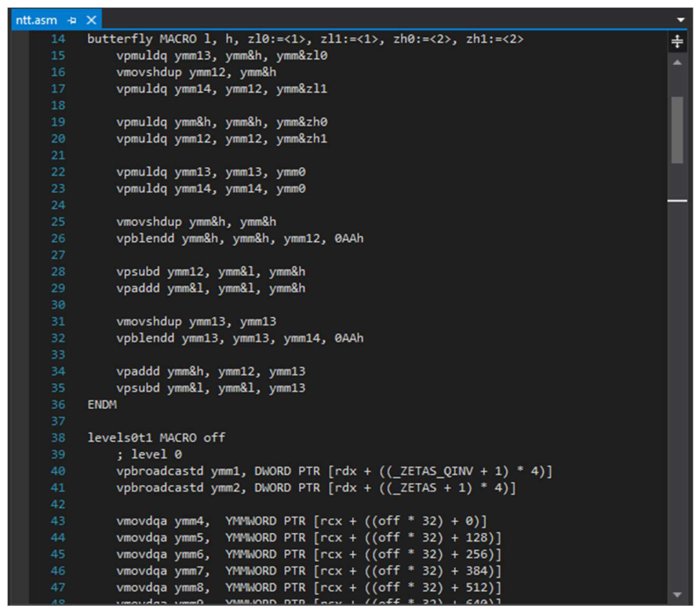700x613 pixels.
Task: Pin the ntt.asm tab
Action: (x=72, y=20)
